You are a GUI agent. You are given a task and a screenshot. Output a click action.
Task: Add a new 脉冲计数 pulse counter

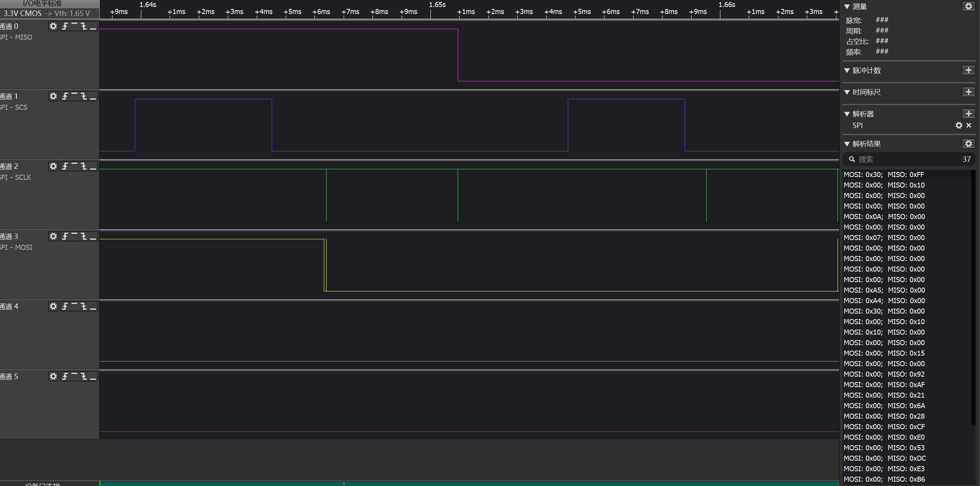point(968,70)
